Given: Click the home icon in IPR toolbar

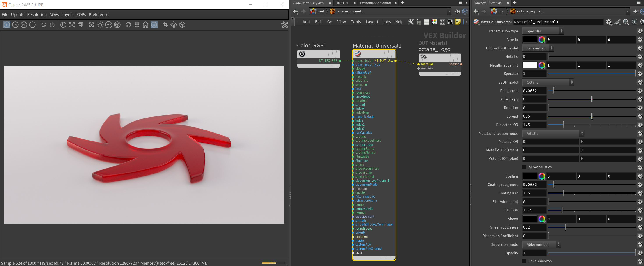Looking at the screenshot, I should tap(145, 25).
